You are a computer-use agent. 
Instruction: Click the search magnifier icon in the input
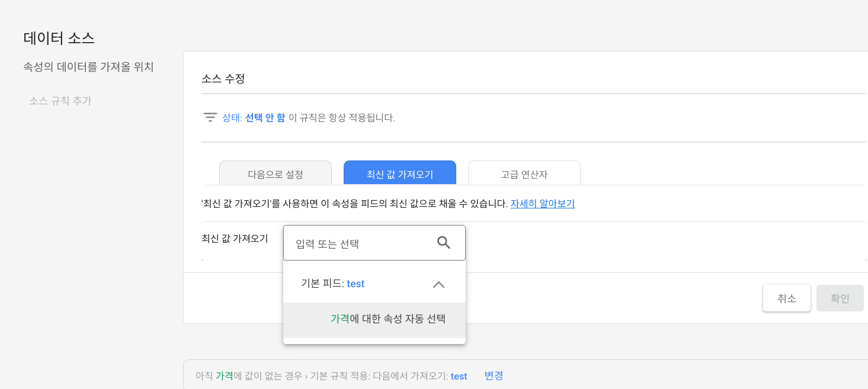[x=444, y=243]
